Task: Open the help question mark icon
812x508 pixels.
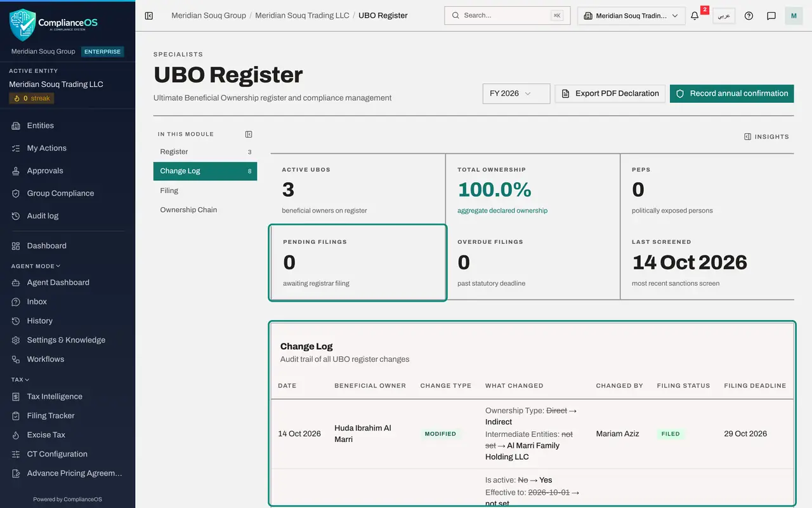Action: 749,16
